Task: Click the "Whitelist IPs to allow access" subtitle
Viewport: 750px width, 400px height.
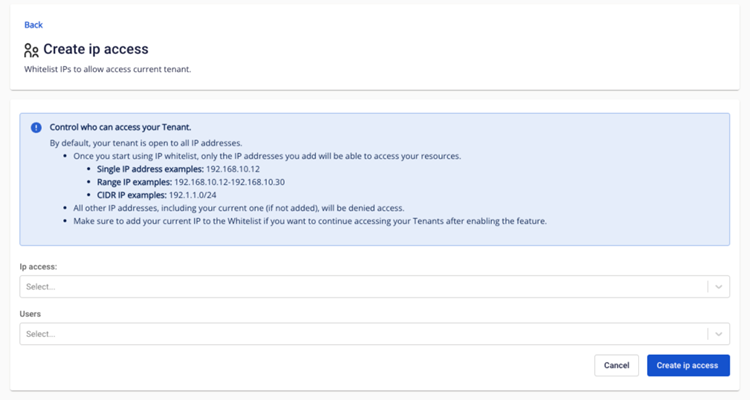Action: [107, 69]
